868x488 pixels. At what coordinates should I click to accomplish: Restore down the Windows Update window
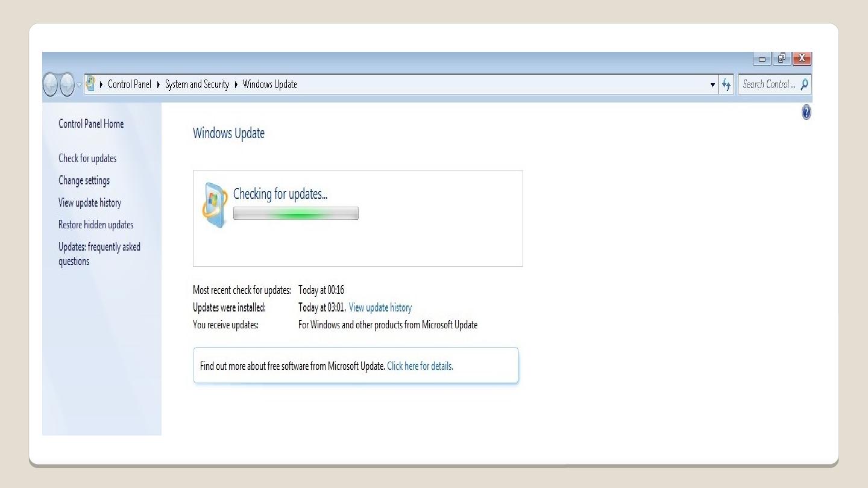coord(782,58)
